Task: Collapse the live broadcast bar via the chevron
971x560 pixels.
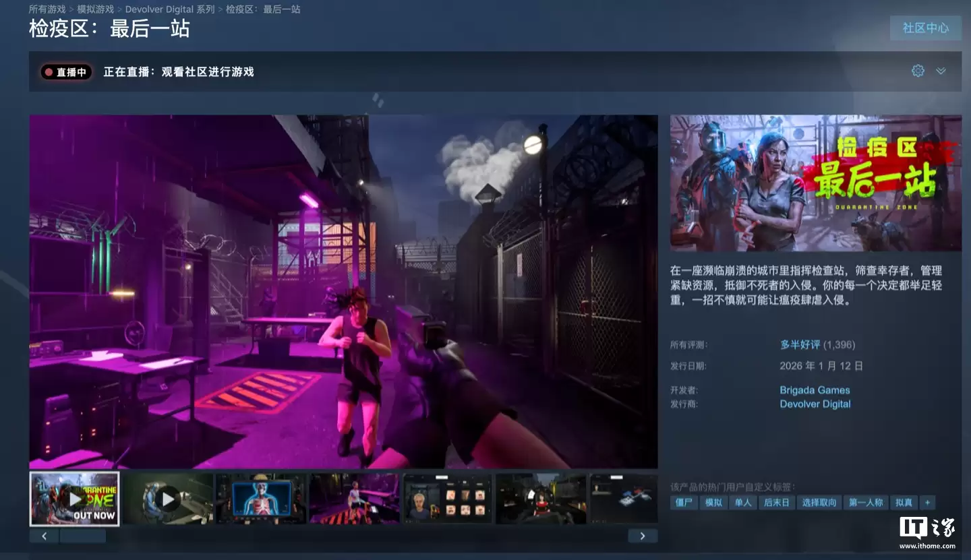Action: pos(941,70)
